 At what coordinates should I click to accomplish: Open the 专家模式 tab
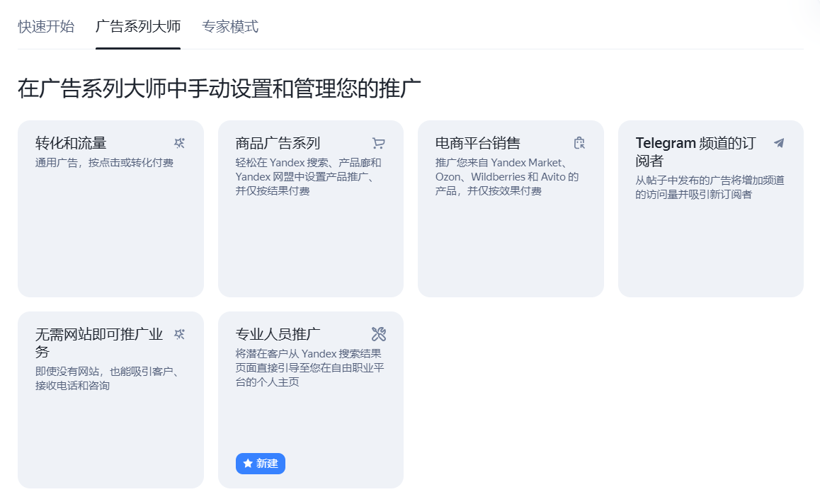pyautogui.click(x=230, y=27)
